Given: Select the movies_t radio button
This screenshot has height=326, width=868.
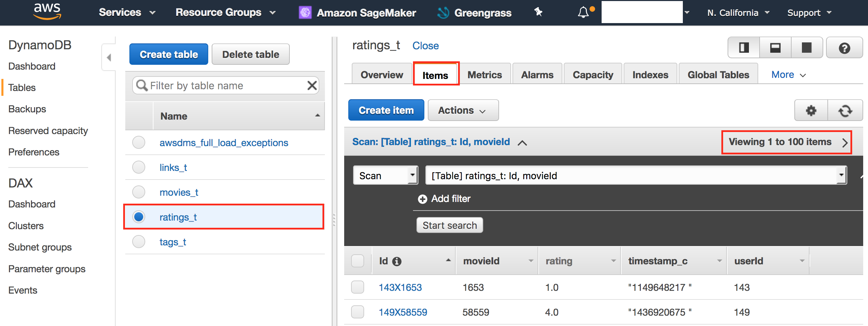Looking at the screenshot, I should point(139,192).
